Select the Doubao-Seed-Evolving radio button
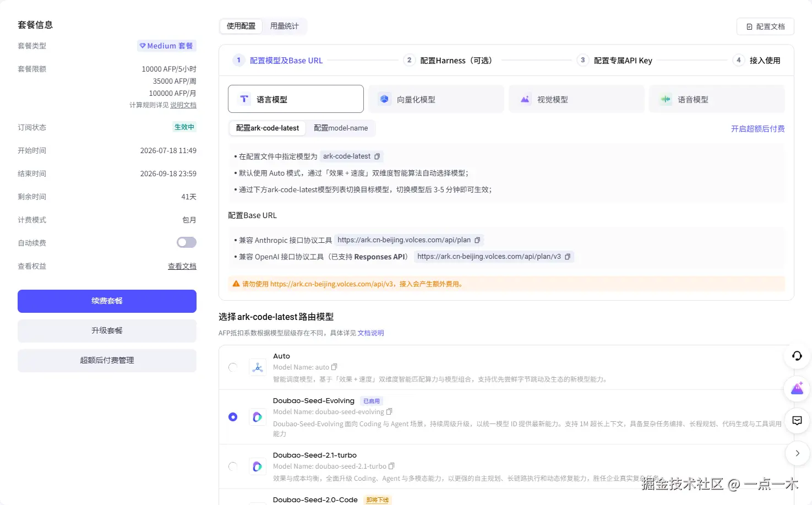The image size is (812, 505). [x=233, y=417]
